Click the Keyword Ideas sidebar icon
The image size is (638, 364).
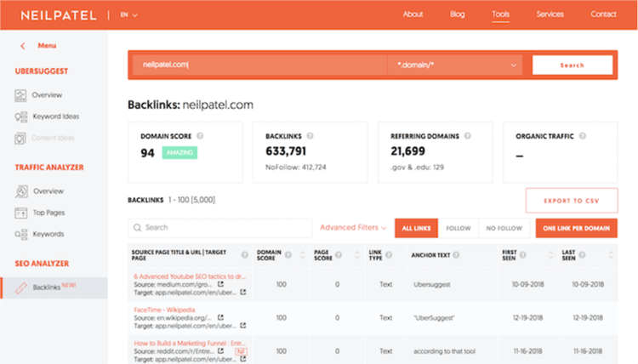click(x=20, y=117)
